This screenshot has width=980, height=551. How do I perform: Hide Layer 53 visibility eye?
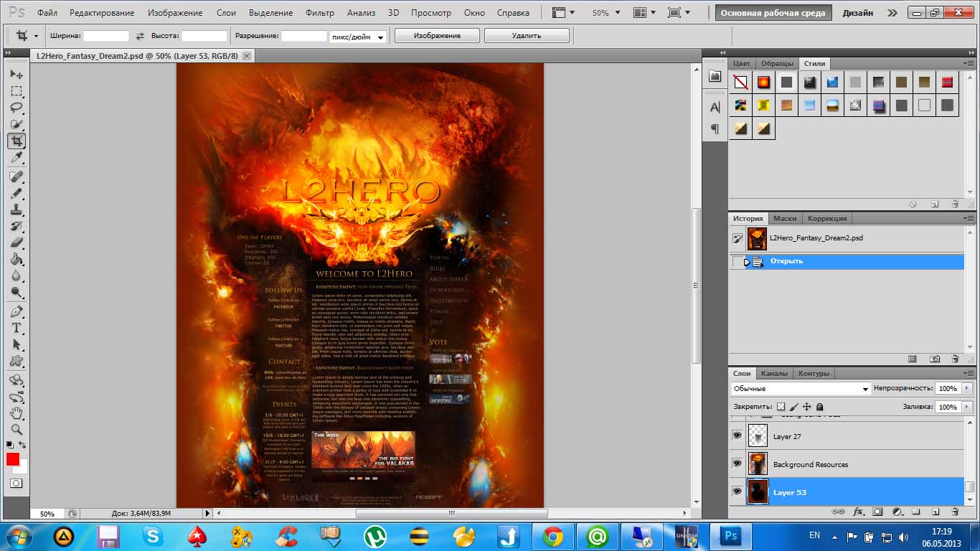coord(737,491)
